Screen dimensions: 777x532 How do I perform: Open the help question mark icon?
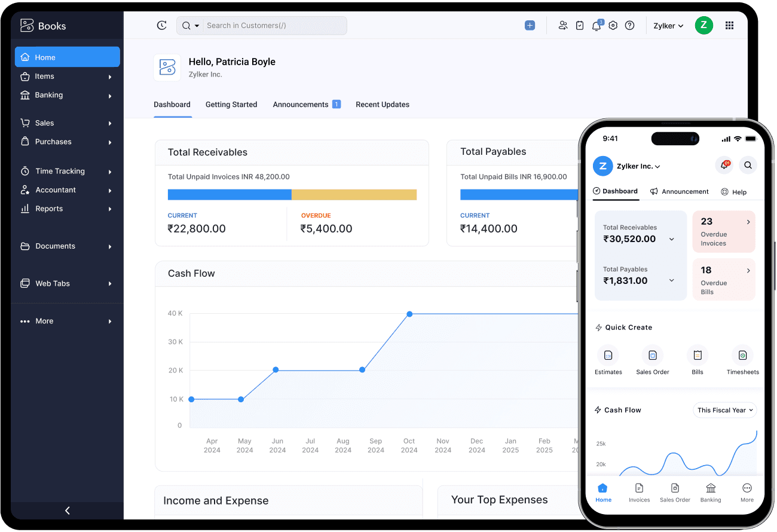click(629, 26)
